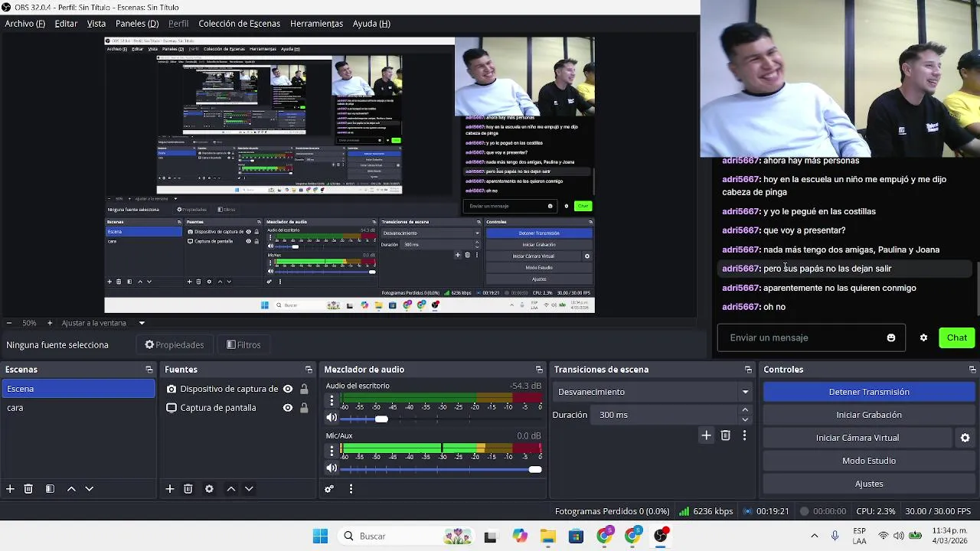Open the audio mixer three-dot menu
This screenshot has height=551, width=980.
tap(351, 489)
